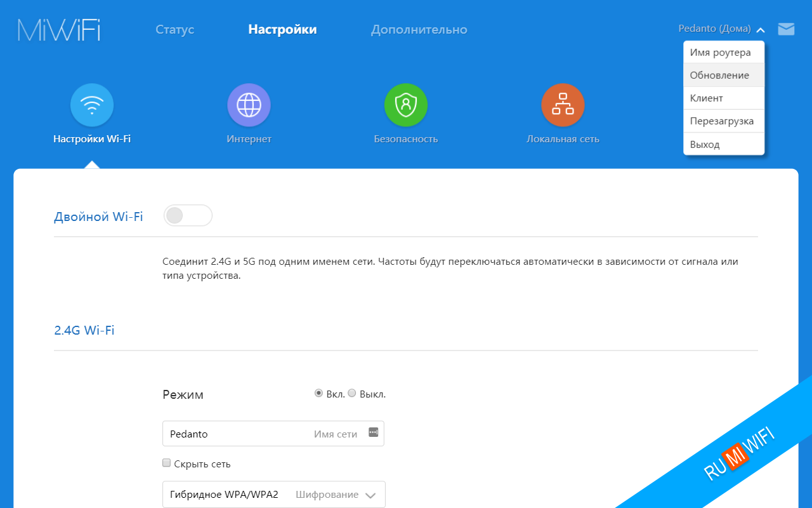Screen dimensions: 812x508
Task: Click the '2.4G Wi-Fi' heading
Action: (84, 330)
